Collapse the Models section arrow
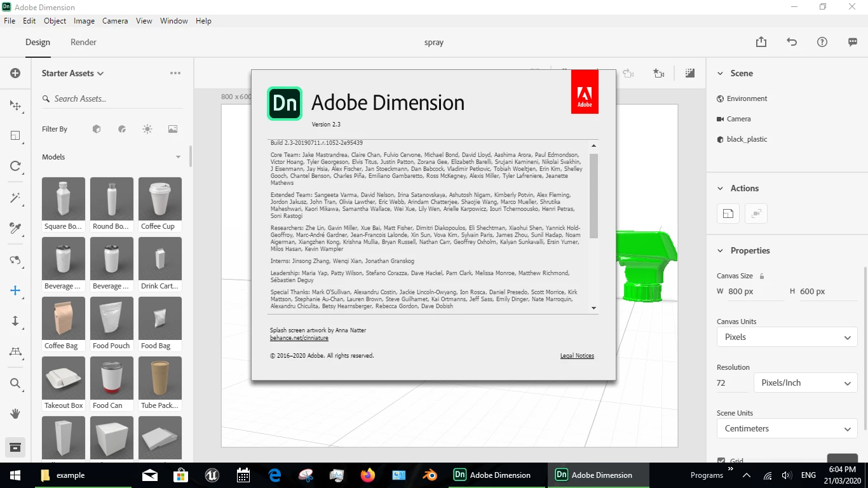Screen dimensions: 868x488 point(178,157)
